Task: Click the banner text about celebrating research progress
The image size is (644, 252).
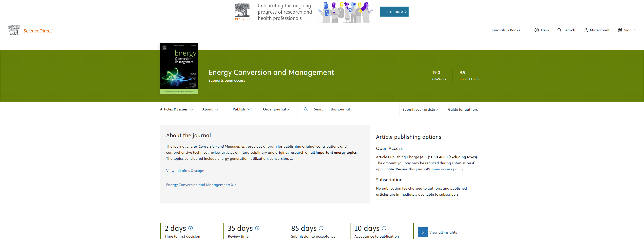Action: [285, 12]
